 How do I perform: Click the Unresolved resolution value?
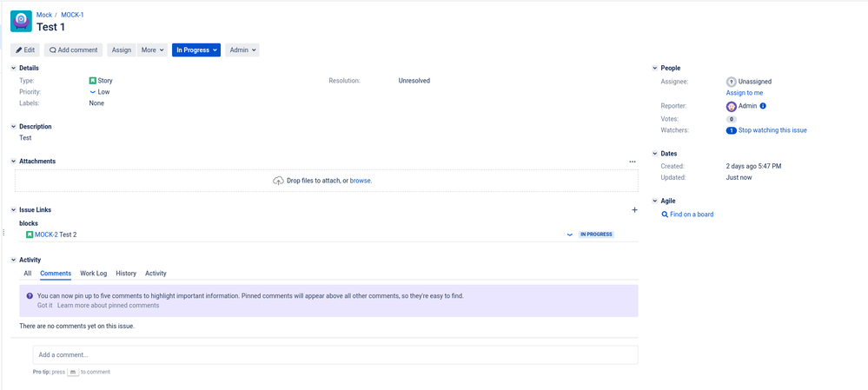coord(414,81)
